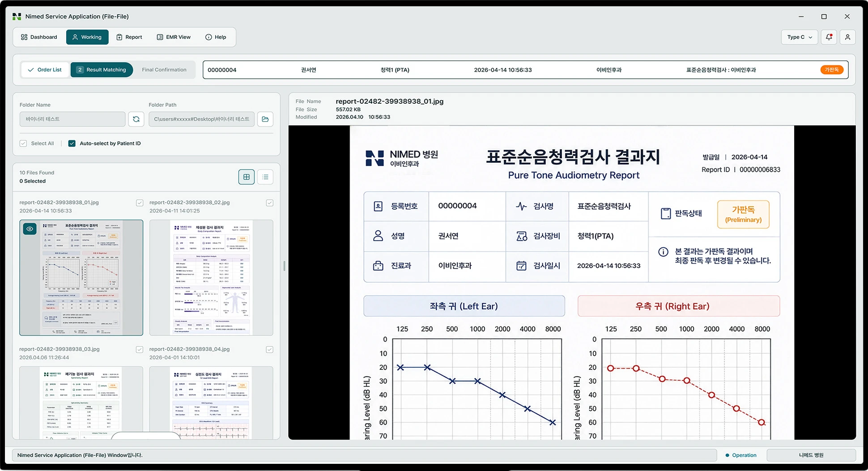Click the file name report-02482-39938938_01.jpg in preview header
Screen dimensions: 868x471
point(390,102)
